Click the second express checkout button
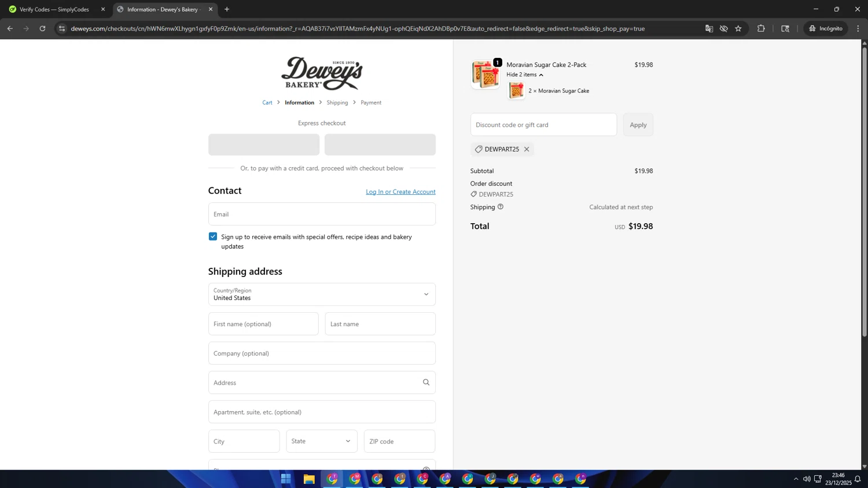 380,145
